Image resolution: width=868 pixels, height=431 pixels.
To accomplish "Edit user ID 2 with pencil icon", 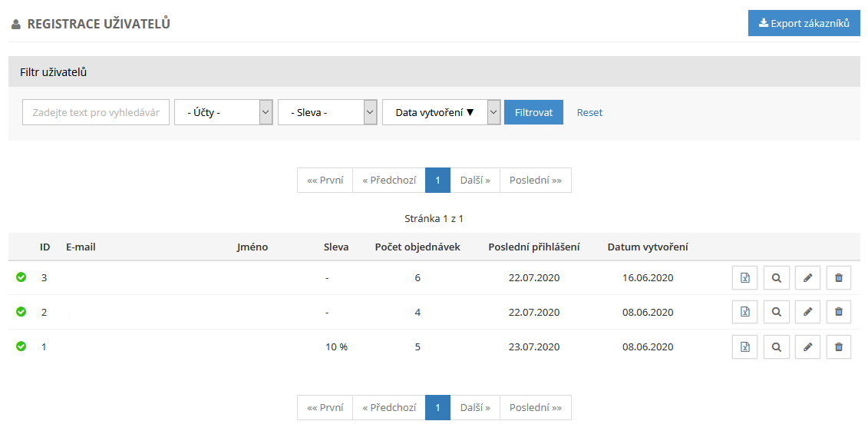I will 807,312.
